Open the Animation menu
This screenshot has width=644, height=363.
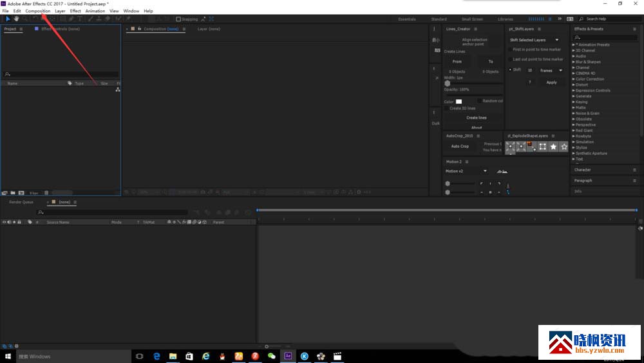click(x=95, y=11)
